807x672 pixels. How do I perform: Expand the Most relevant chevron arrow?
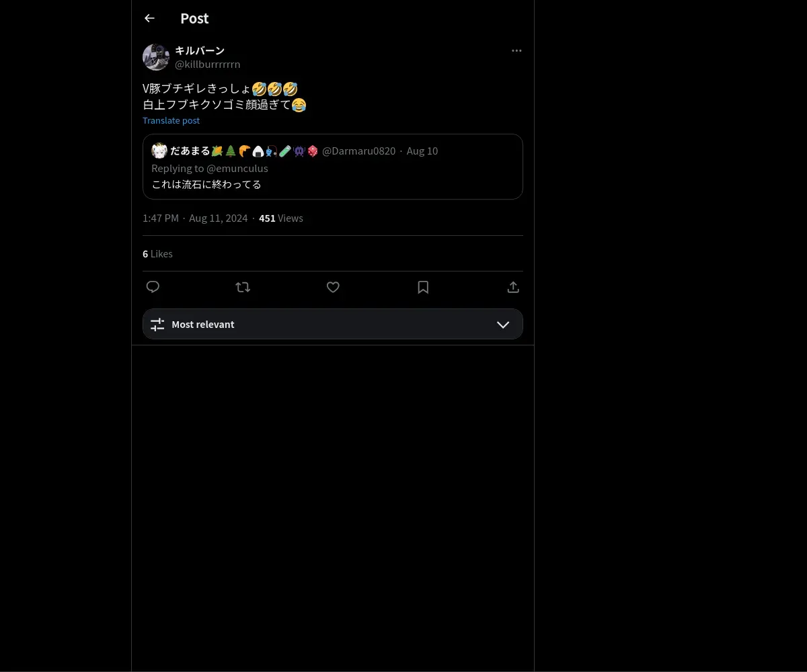[x=503, y=325]
